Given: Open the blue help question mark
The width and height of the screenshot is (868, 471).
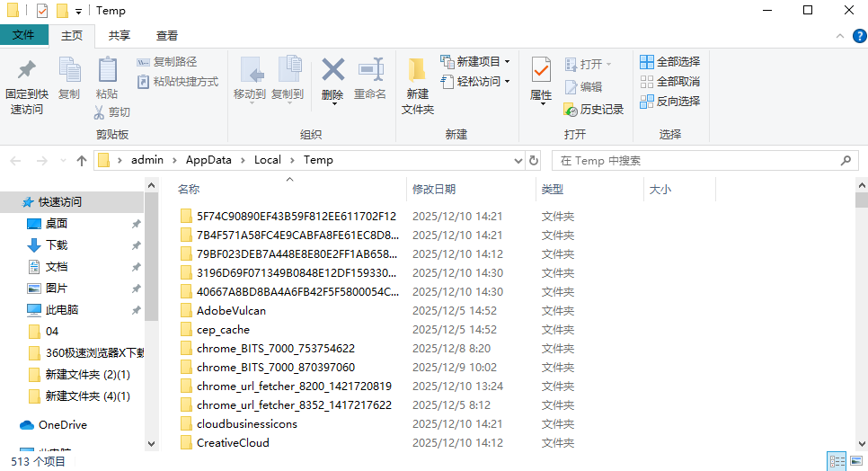Looking at the screenshot, I should [x=860, y=36].
